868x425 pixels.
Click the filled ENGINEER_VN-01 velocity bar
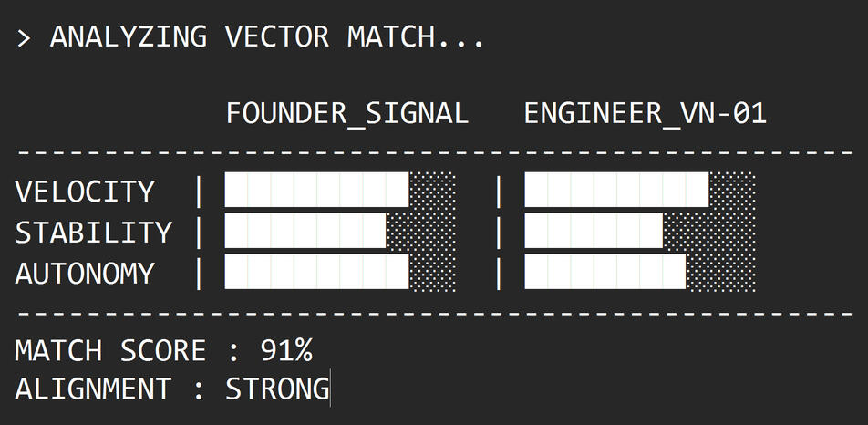(616, 191)
